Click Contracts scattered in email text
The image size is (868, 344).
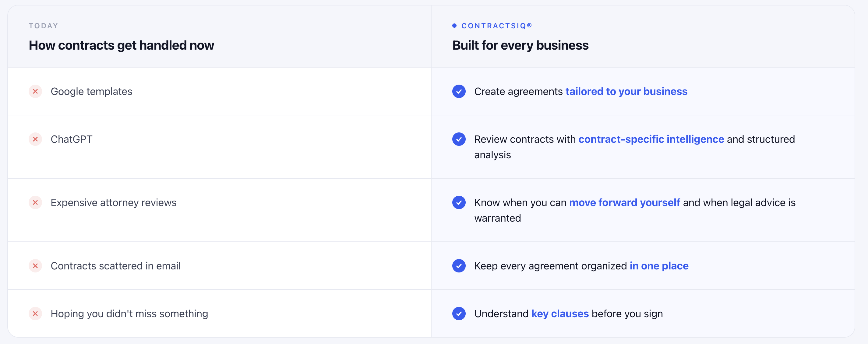click(x=115, y=266)
